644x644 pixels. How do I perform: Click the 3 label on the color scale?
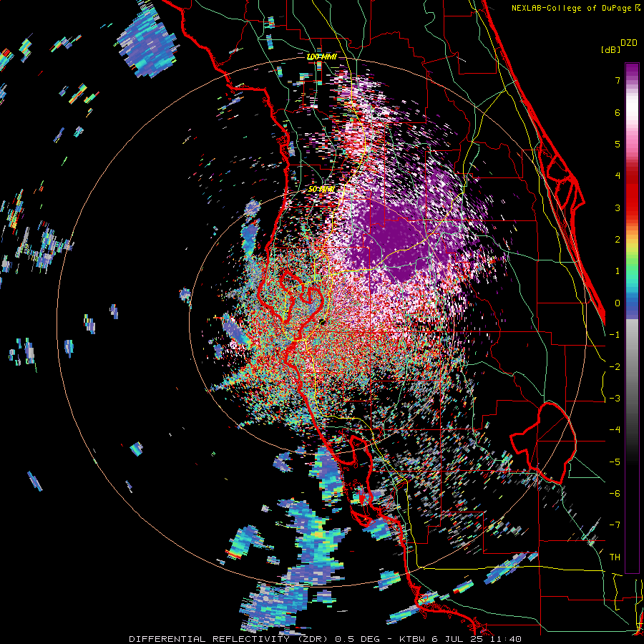(618, 208)
